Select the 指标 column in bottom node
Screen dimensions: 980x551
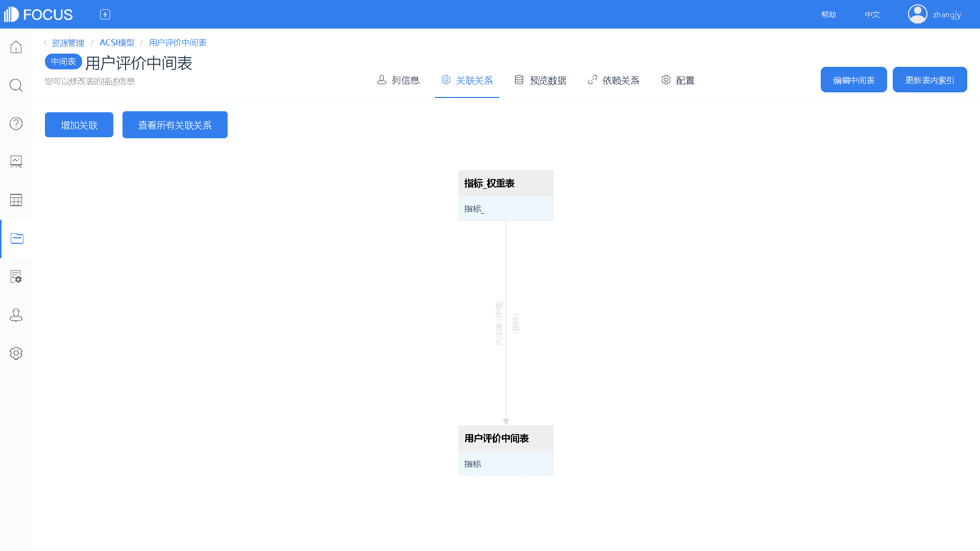click(x=506, y=464)
